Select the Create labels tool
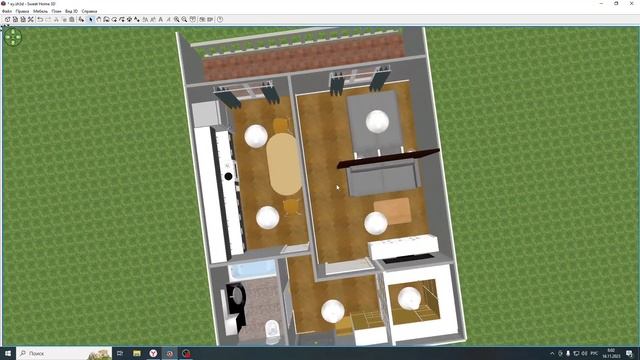640x360 pixels. [137, 19]
